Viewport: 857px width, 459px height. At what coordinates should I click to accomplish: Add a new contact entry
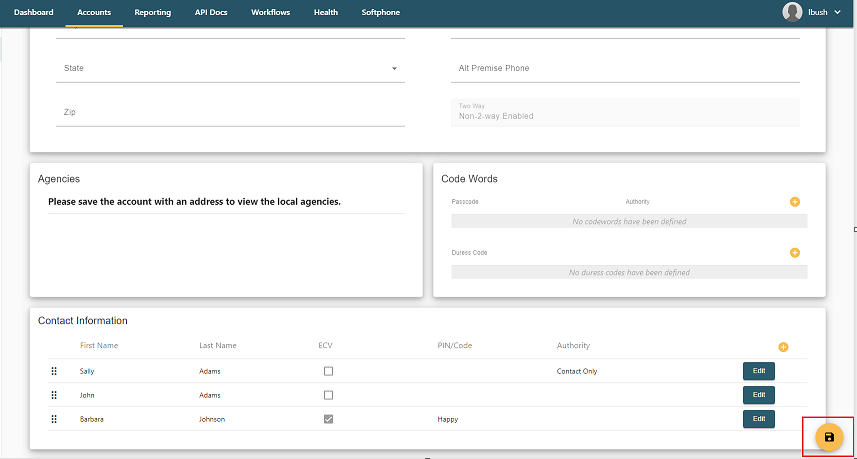(783, 347)
